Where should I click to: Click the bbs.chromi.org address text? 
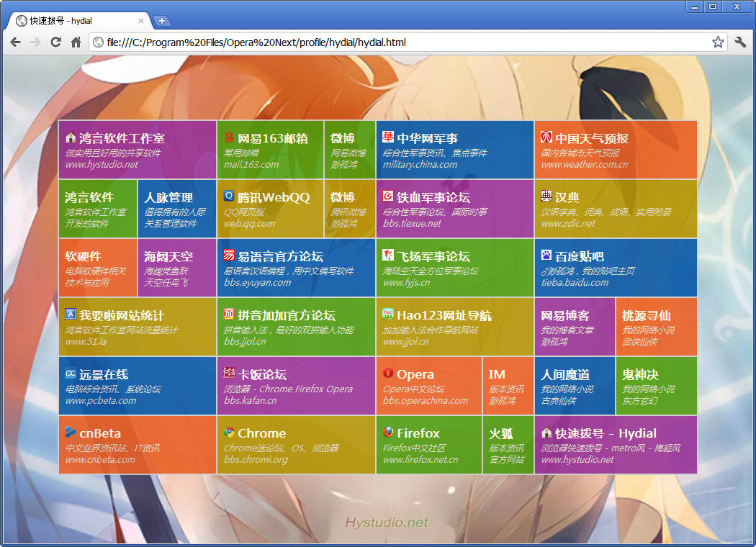(256, 460)
